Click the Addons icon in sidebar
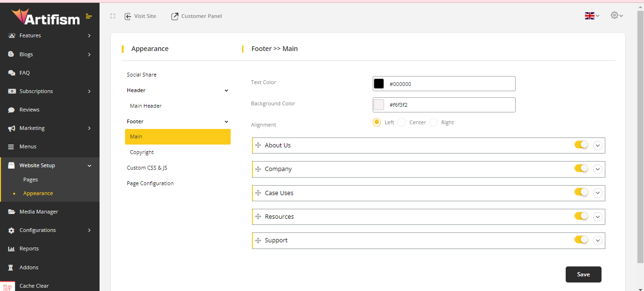This screenshot has width=644, height=291. point(11,267)
